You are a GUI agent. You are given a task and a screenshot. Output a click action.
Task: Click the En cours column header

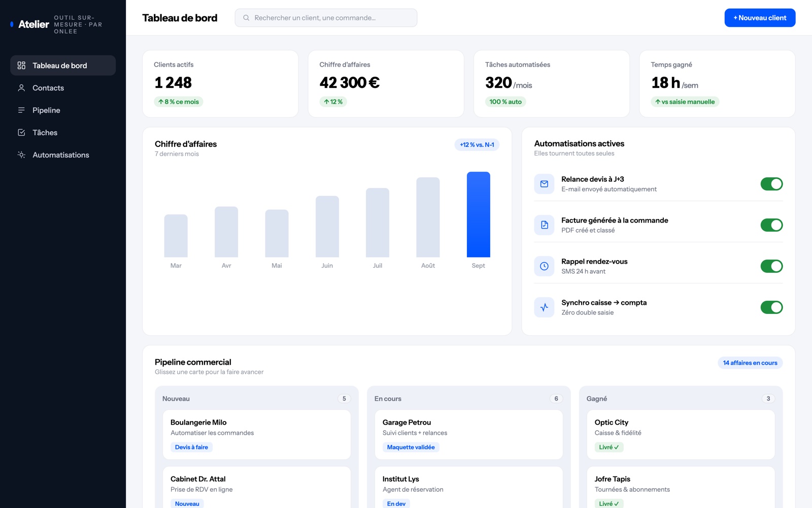tap(388, 399)
